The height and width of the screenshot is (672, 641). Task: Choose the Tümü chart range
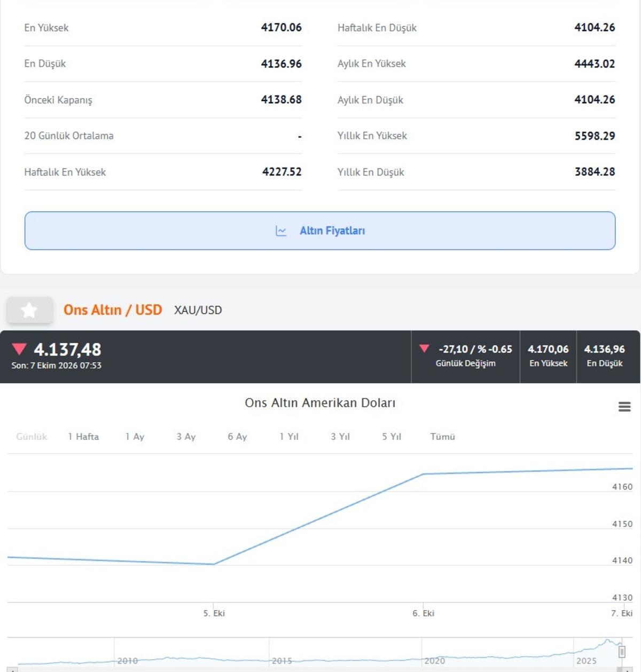pyautogui.click(x=443, y=437)
